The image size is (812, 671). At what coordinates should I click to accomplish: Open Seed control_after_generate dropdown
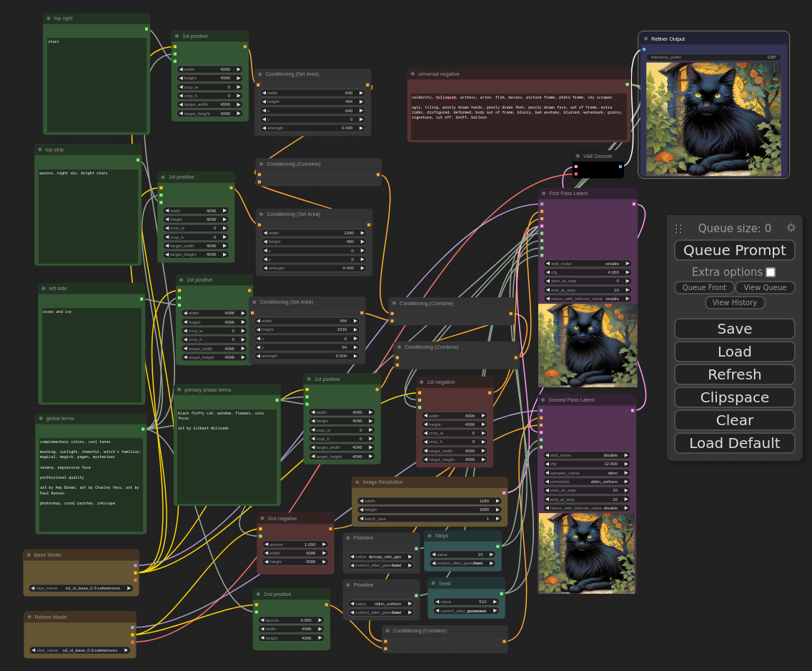(466, 611)
